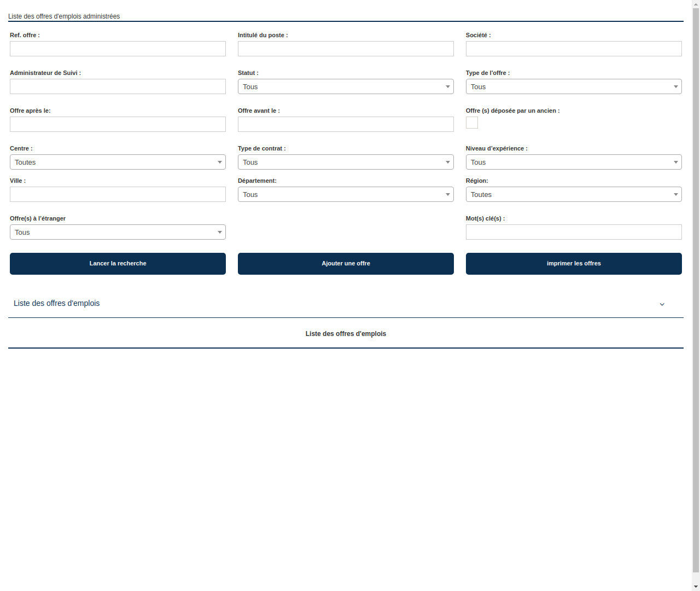The height and width of the screenshot is (591, 700).
Task: Focus the Administrateur de Suivi field
Action: tap(118, 86)
